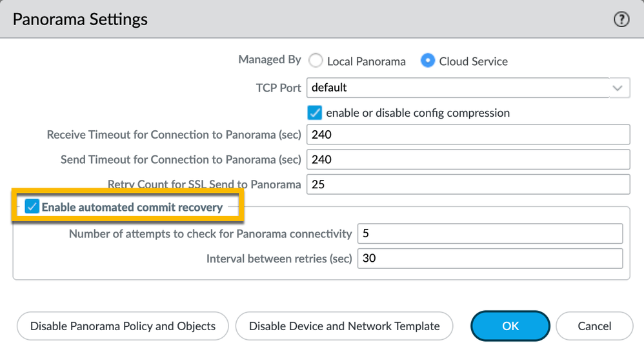
Task: Click the Receive Timeout input field
Action: coord(468,135)
